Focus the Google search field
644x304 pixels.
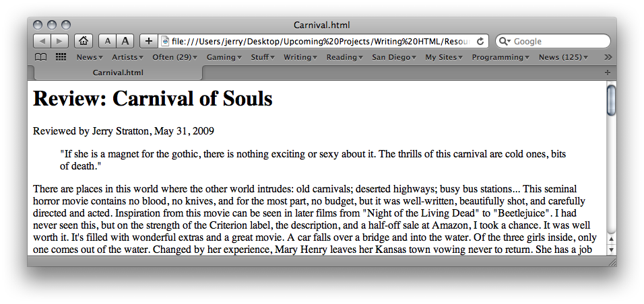(559, 41)
